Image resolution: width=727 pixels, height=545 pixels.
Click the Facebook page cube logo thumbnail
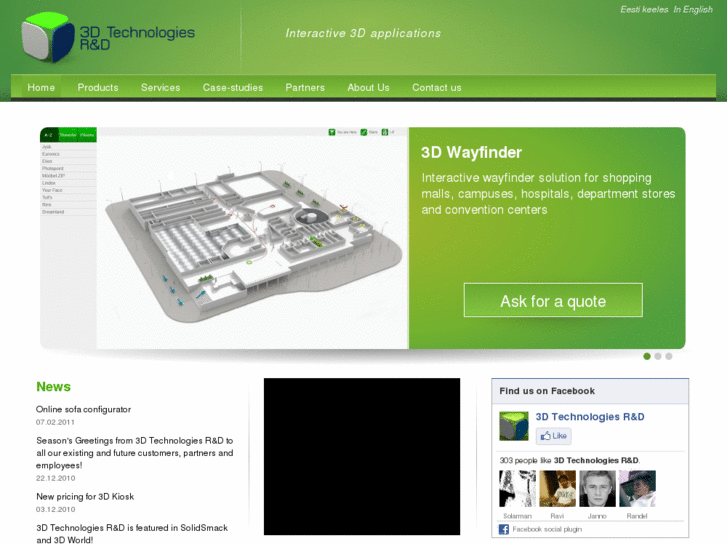(x=514, y=426)
